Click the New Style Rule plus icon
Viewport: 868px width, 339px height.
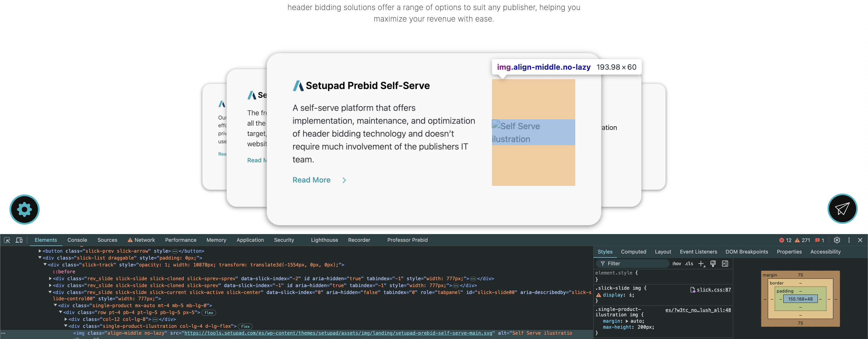[x=701, y=264]
